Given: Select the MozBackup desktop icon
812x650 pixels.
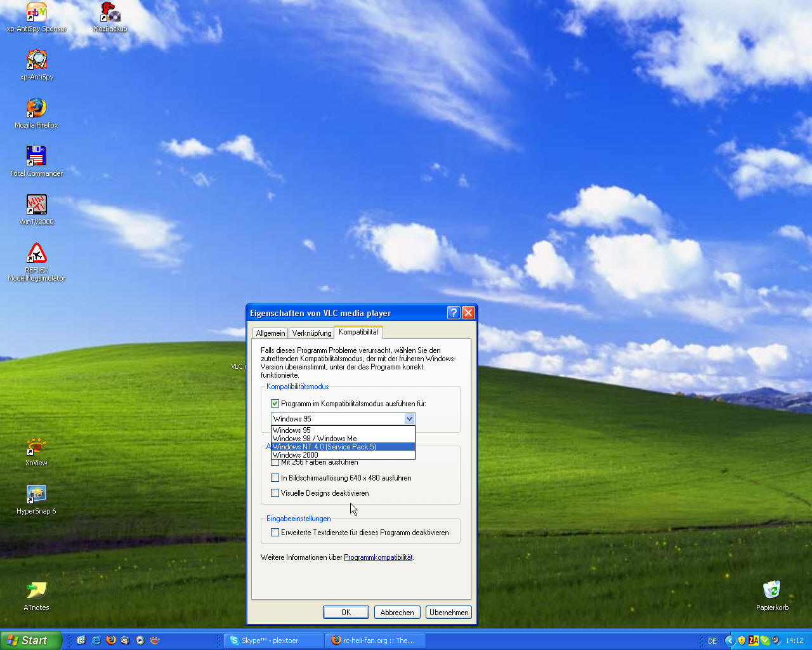Looking at the screenshot, I should [x=110, y=12].
